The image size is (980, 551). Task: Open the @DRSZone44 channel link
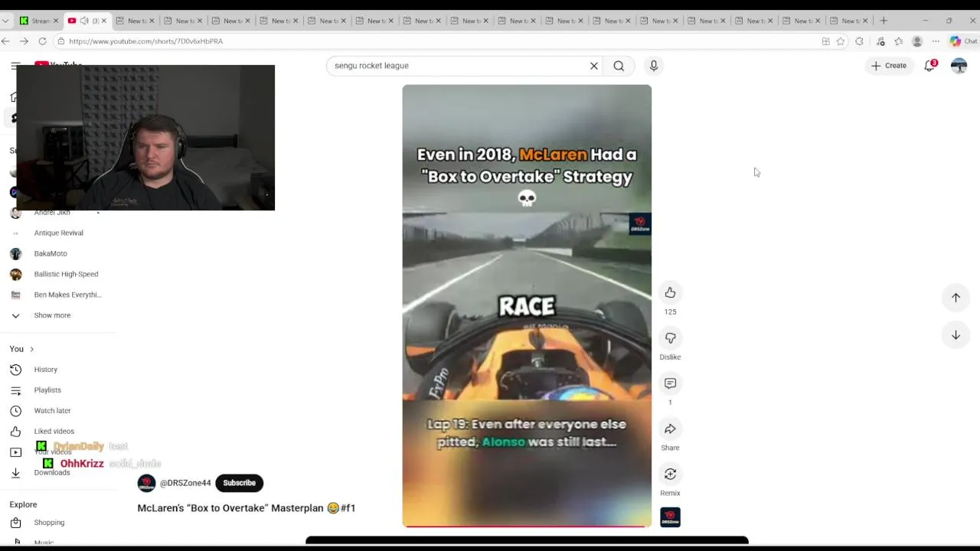tap(185, 483)
